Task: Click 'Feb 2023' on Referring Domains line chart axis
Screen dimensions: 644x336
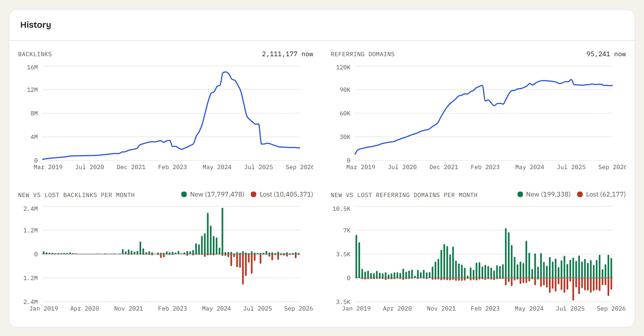Action: click(x=485, y=167)
